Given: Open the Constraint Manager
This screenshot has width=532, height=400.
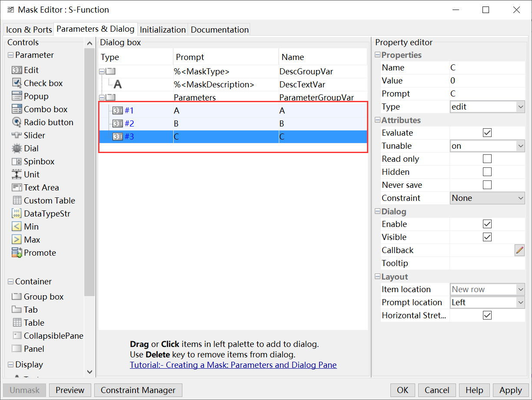Looking at the screenshot, I should (138, 390).
